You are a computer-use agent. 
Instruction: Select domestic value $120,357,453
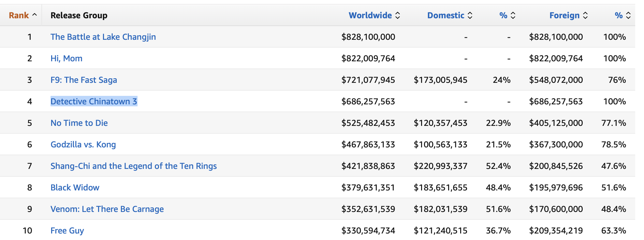[x=441, y=123]
